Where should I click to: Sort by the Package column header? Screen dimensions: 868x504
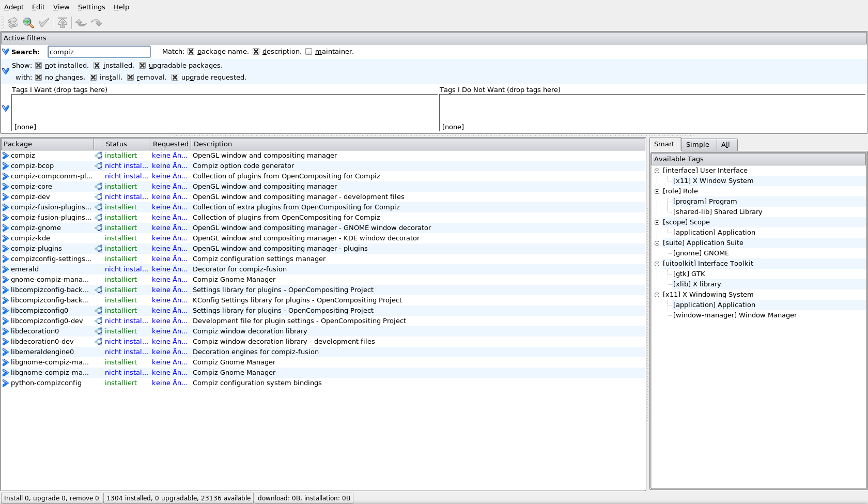point(48,144)
